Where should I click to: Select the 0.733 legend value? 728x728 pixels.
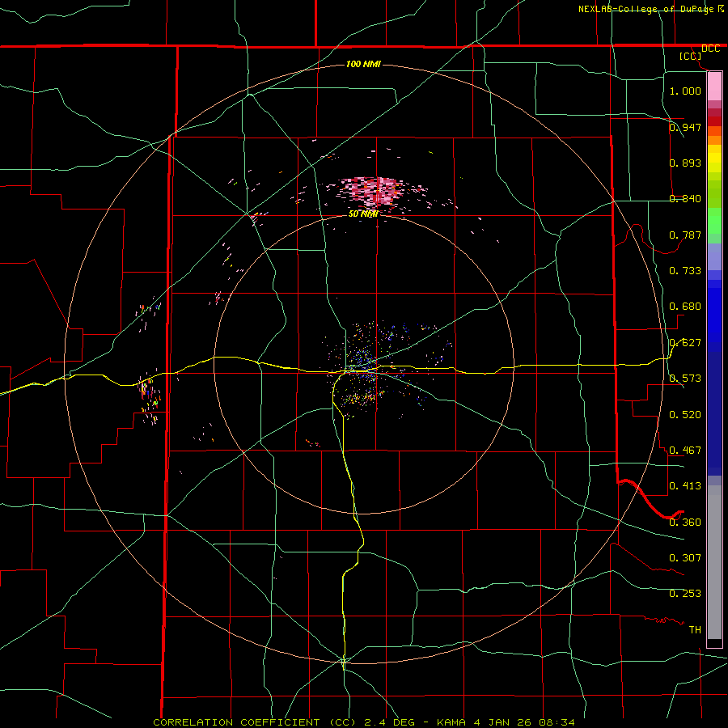pos(685,271)
